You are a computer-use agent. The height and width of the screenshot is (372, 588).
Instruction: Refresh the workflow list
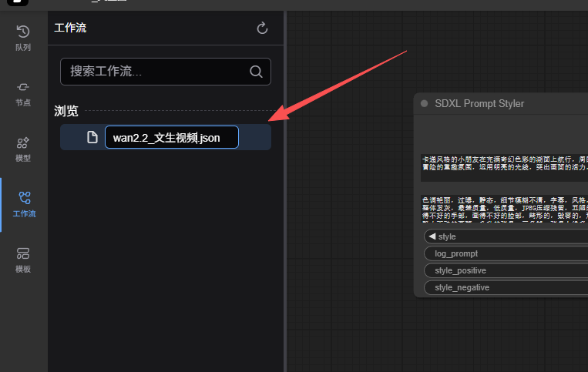click(262, 28)
